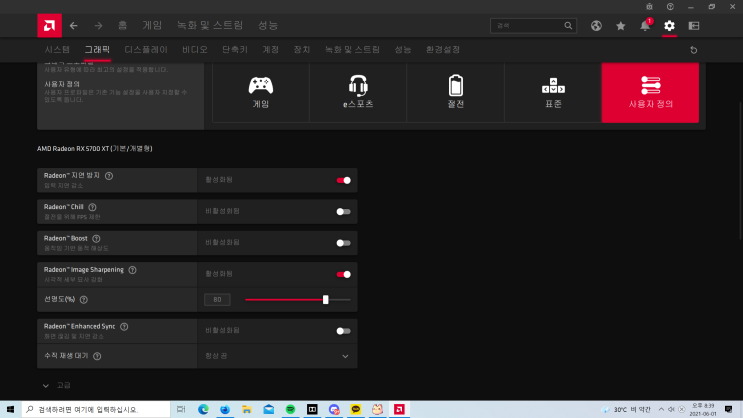Disable Radeon 지연 방지 toggle
This screenshot has height=418, width=743.
click(x=344, y=180)
